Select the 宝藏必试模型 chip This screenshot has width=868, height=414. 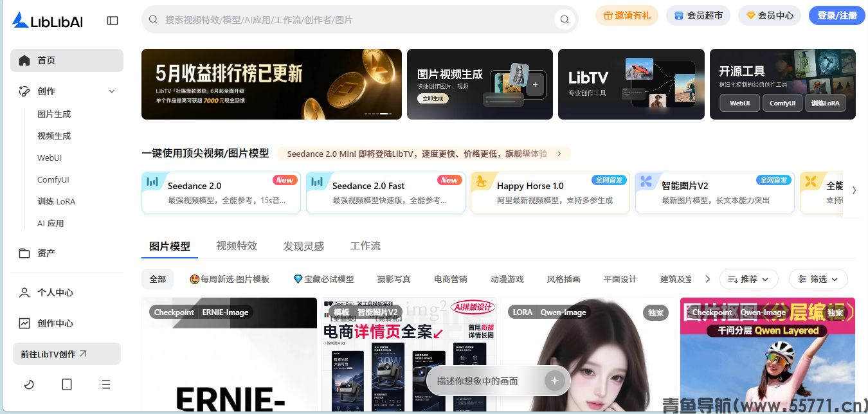click(323, 279)
